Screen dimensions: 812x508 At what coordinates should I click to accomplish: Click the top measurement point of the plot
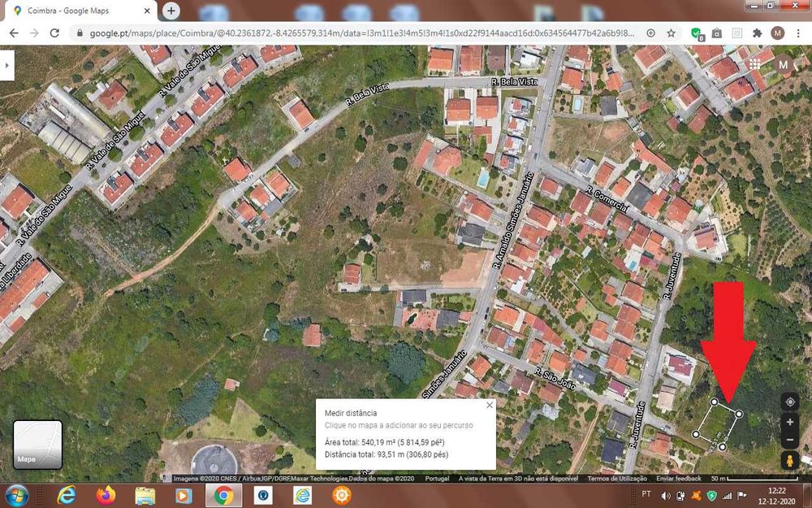pos(714,402)
